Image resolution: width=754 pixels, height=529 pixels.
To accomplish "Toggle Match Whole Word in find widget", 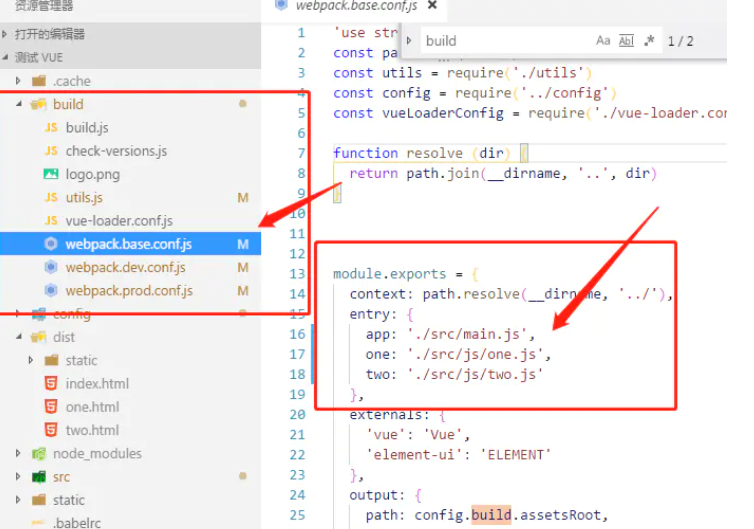I will pos(626,41).
